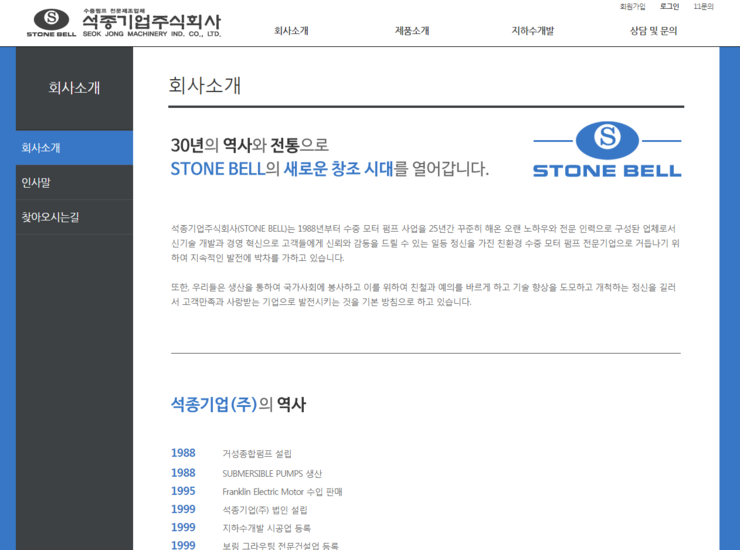Click the 회사소개 page title heading
The height and width of the screenshot is (550, 740).
pyautogui.click(x=205, y=86)
